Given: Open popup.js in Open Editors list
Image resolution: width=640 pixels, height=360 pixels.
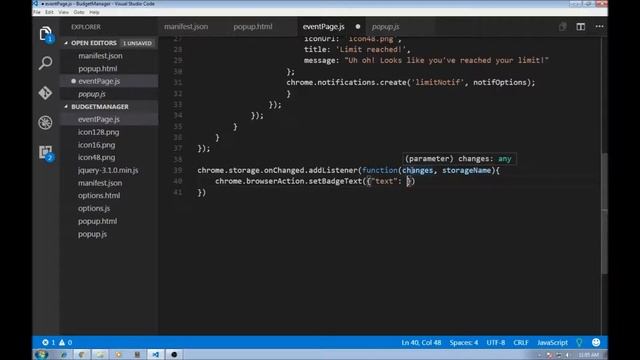Looking at the screenshot, I should (92, 94).
